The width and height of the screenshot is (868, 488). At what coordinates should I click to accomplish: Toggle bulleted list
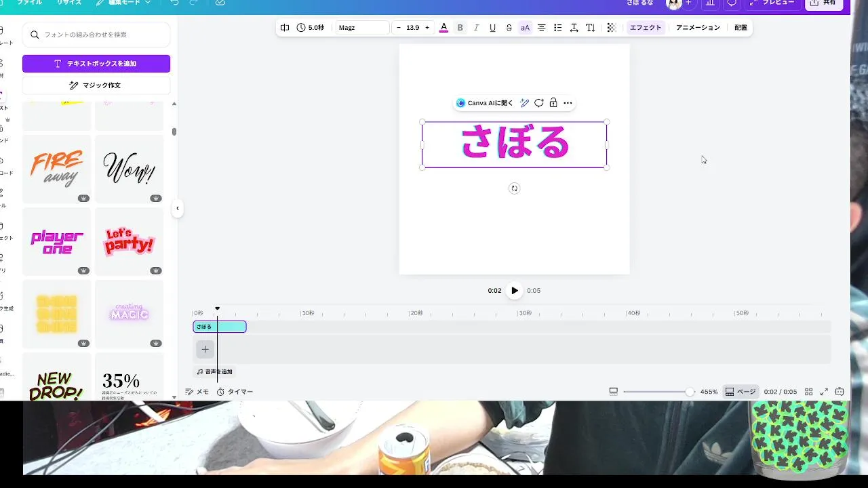coord(557,28)
